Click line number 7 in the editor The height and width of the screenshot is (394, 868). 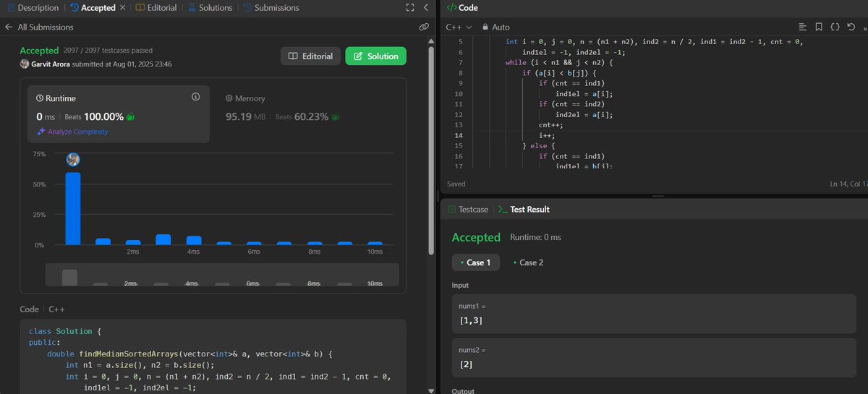click(460, 63)
